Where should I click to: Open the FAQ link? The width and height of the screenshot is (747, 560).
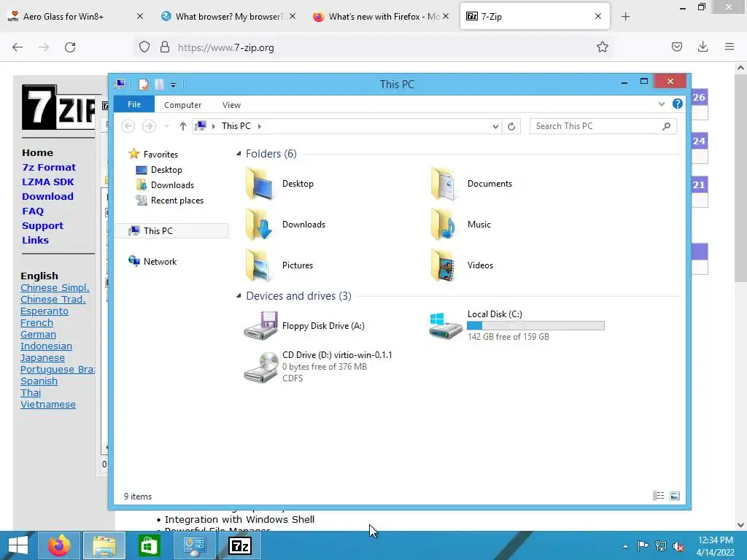pyautogui.click(x=32, y=211)
